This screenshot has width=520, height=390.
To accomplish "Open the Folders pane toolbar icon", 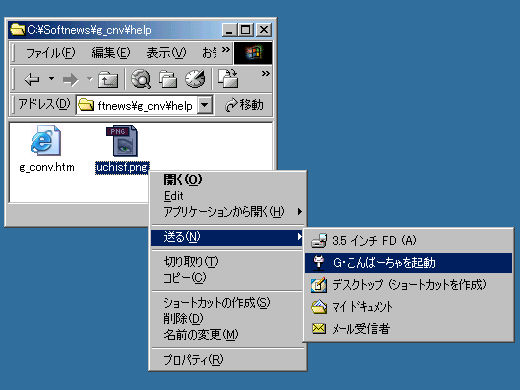I will click(x=168, y=79).
